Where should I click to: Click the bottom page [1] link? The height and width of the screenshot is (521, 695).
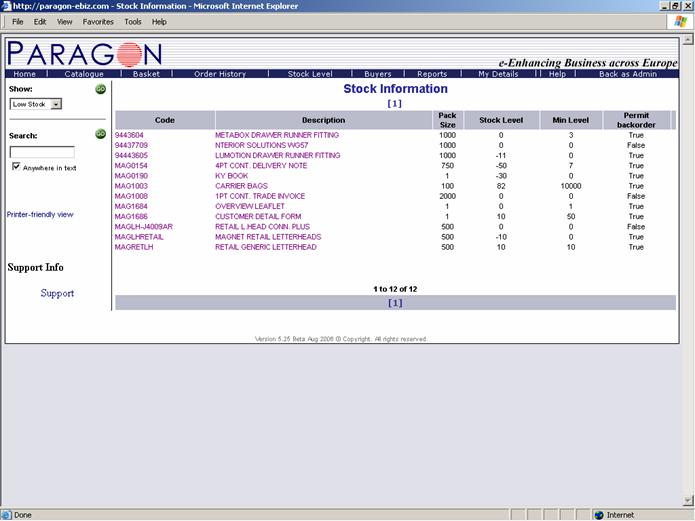(395, 303)
